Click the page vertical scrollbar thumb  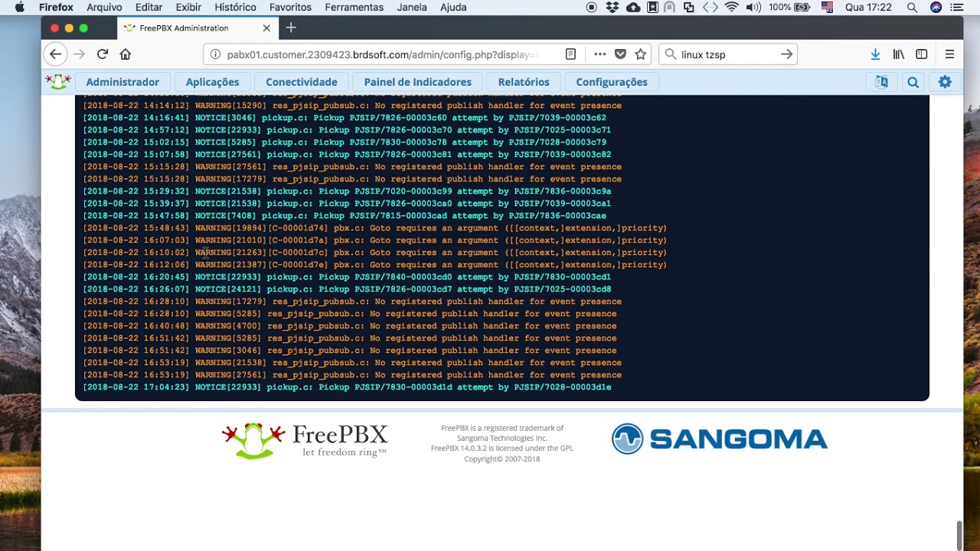[x=959, y=535]
